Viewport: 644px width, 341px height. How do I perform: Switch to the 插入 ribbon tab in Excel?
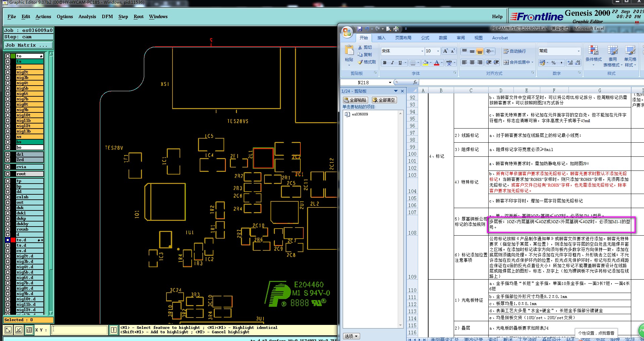pyautogui.click(x=381, y=38)
